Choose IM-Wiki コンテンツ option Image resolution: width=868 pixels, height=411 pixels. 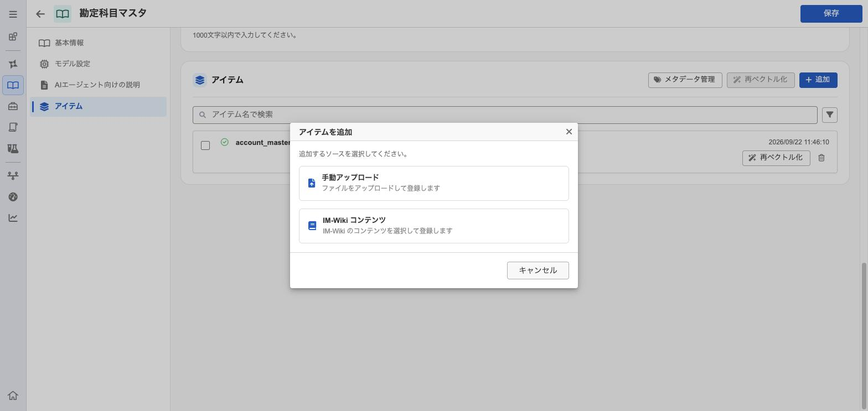tap(434, 226)
